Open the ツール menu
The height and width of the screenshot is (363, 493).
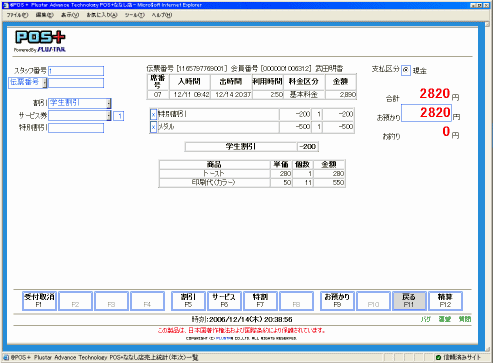pyautogui.click(x=134, y=15)
